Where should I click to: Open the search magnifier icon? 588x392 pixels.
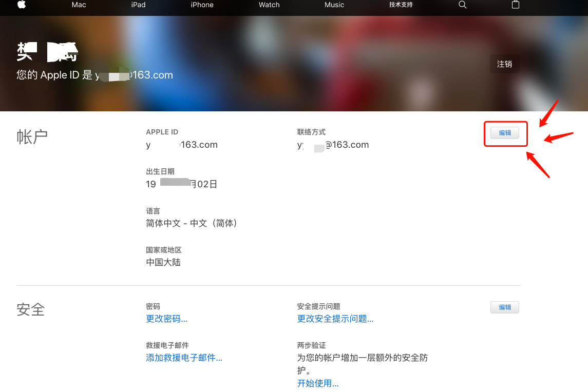point(462,5)
